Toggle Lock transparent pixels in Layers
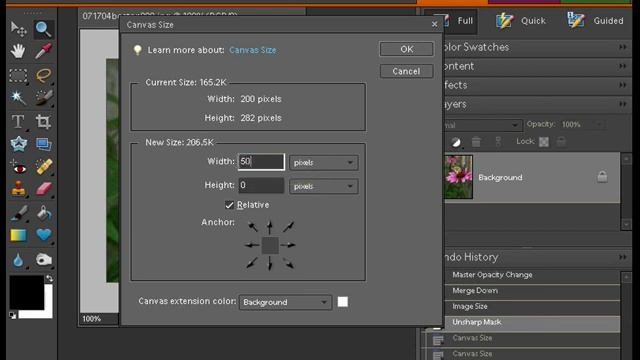The width and height of the screenshot is (640, 360). (x=544, y=142)
